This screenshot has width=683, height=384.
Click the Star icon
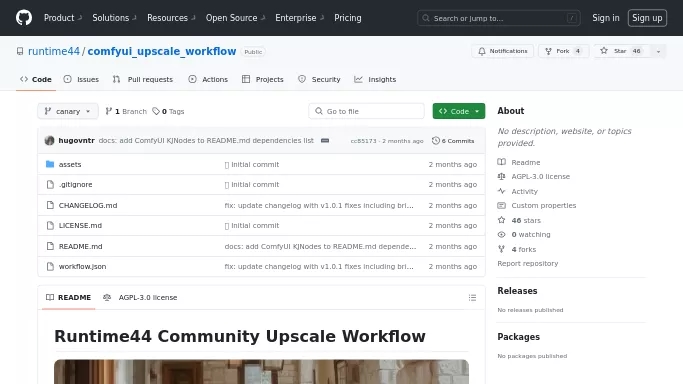click(x=604, y=51)
